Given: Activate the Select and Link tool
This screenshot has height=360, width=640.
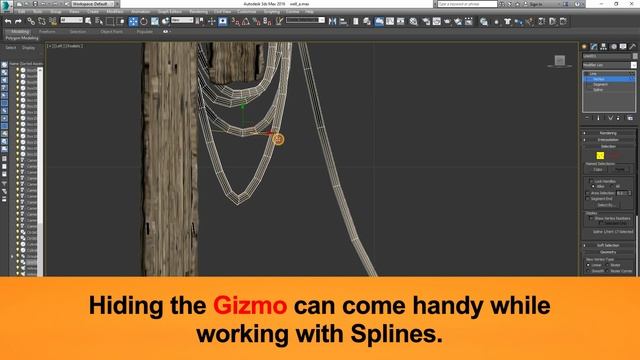Looking at the screenshot, I should click(31, 21).
